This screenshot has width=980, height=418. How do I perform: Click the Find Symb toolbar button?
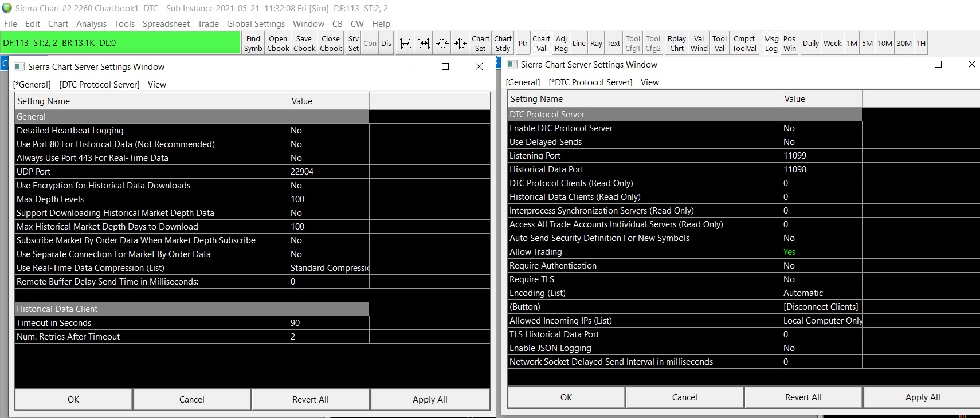[x=253, y=44]
